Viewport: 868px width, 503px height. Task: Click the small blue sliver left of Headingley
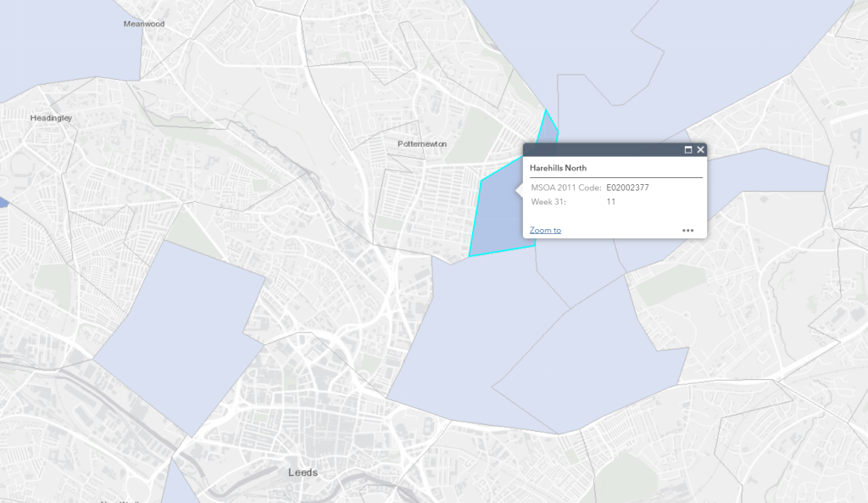click(x=3, y=202)
